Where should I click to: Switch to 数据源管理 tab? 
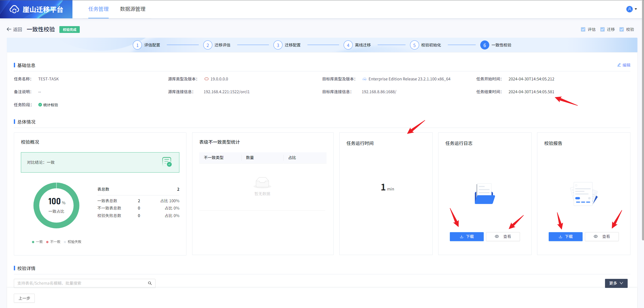click(133, 9)
